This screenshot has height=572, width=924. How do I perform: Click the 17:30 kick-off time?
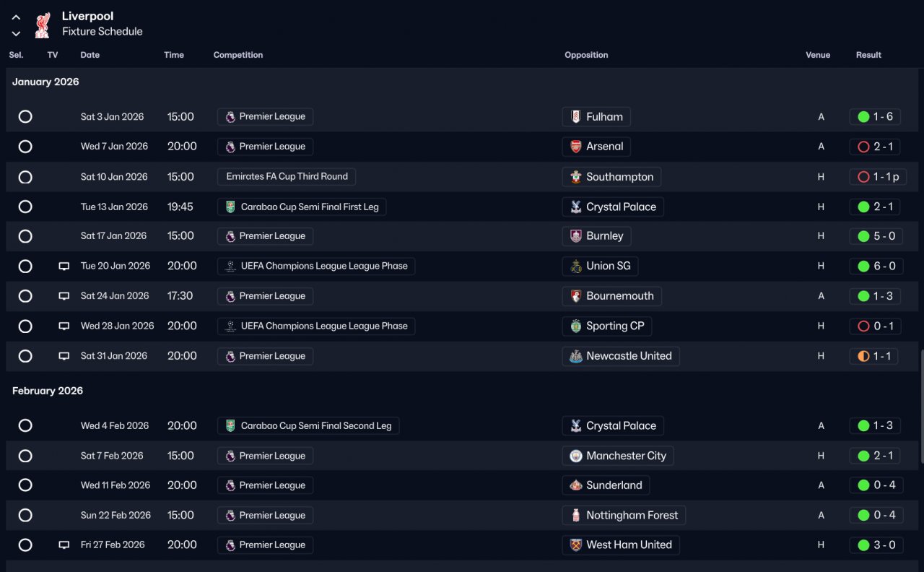tap(180, 296)
